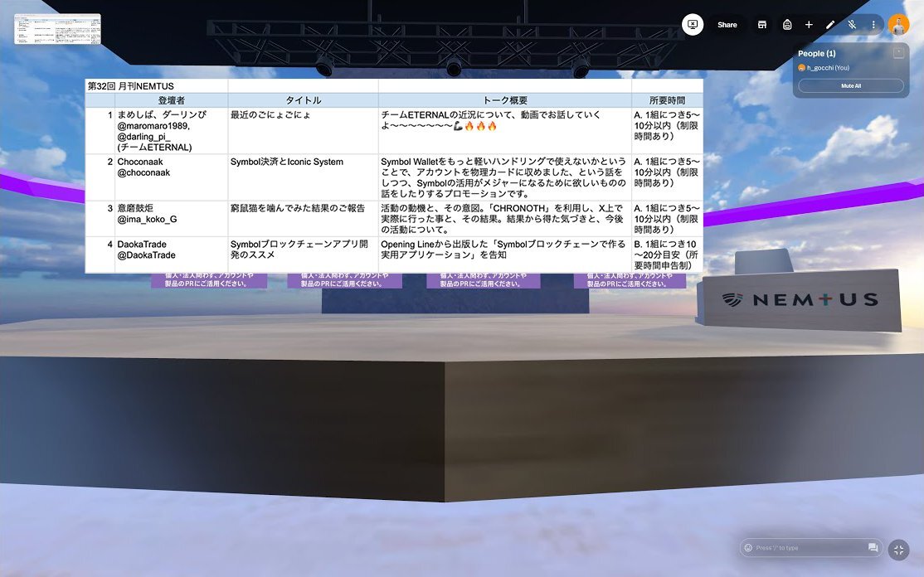Select the 窮鼠猫を噛んでみた結果のご報告 title cell
The height and width of the screenshot is (577, 924).
tap(303, 219)
